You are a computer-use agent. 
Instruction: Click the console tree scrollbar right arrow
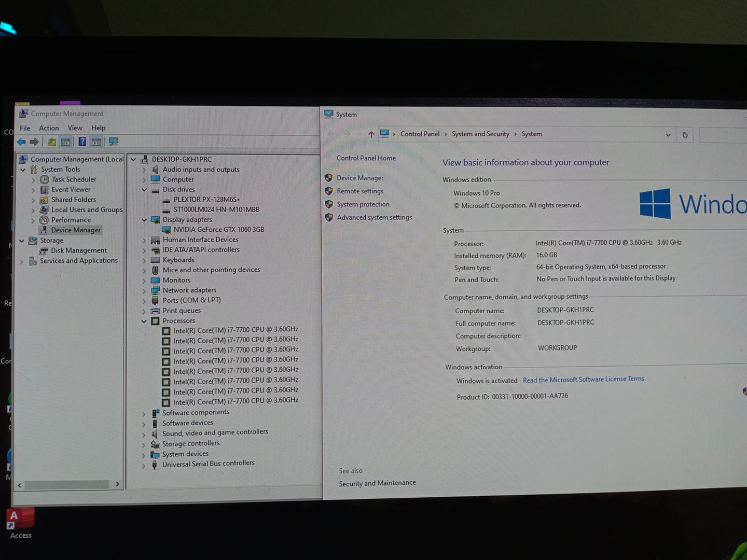click(x=118, y=484)
